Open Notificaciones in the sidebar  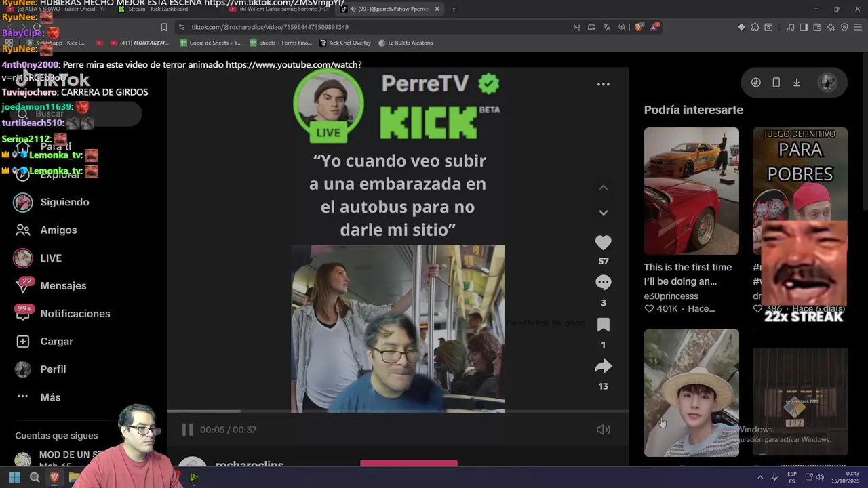[x=75, y=314]
